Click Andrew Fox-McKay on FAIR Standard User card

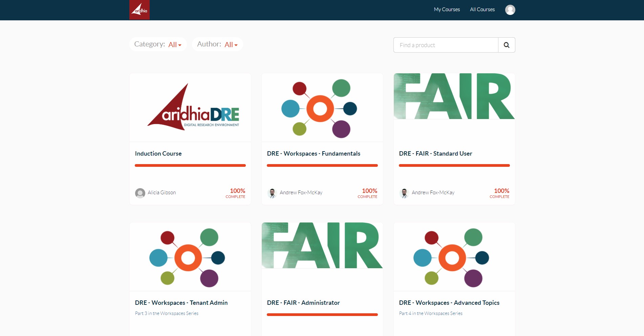tap(433, 193)
